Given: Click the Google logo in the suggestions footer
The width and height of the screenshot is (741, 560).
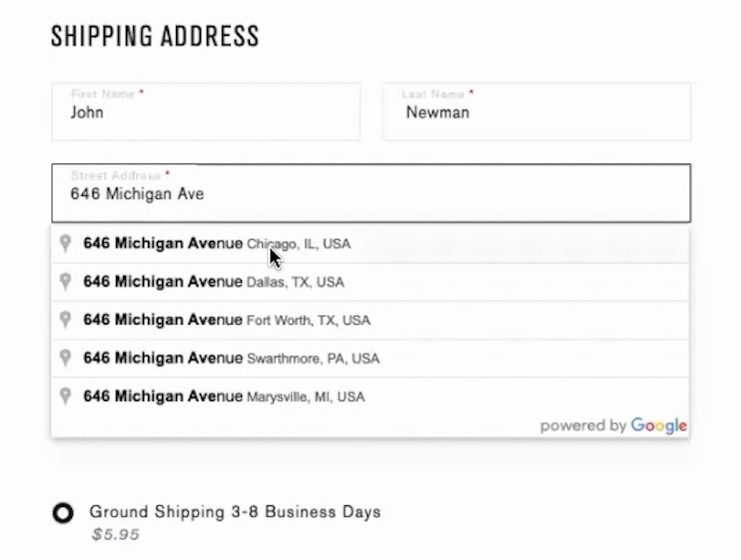Looking at the screenshot, I should click(x=659, y=426).
